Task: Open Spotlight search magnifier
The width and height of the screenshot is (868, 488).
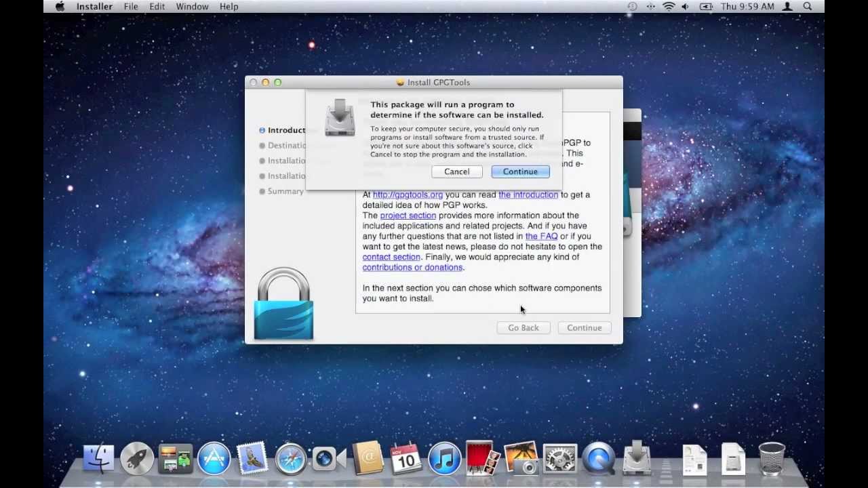Action: pyautogui.click(x=808, y=6)
